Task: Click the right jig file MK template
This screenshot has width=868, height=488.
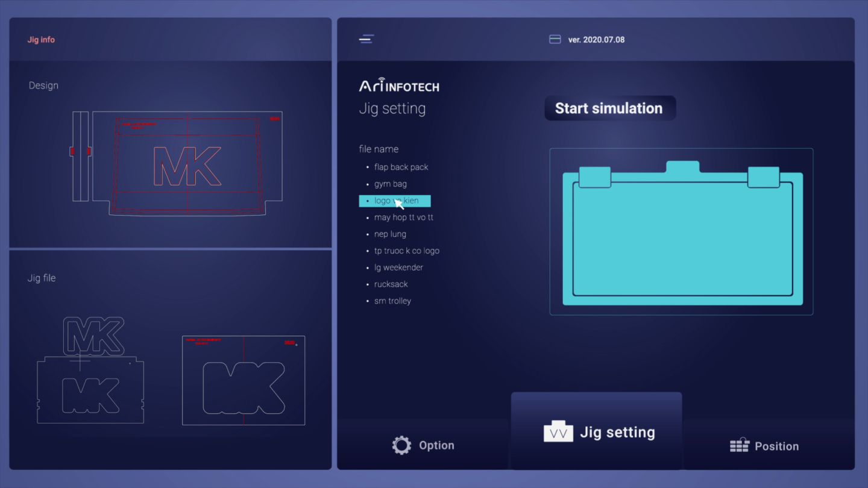Action: point(244,381)
